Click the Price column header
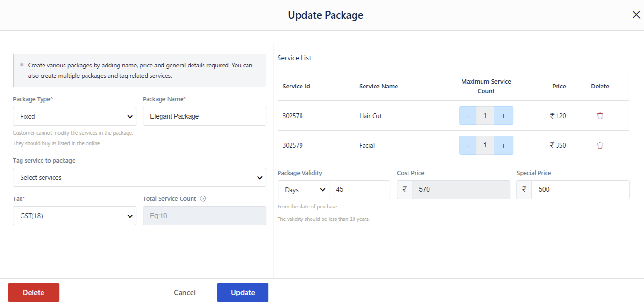This screenshot has height=306, width=644. tap(559, 87)
